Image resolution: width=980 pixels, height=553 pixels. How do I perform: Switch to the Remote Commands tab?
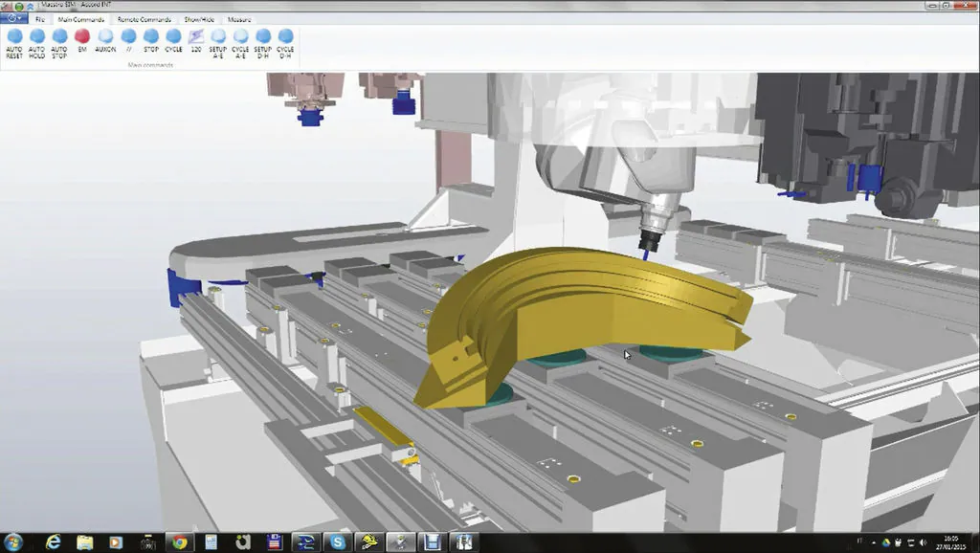pos(145,19)
